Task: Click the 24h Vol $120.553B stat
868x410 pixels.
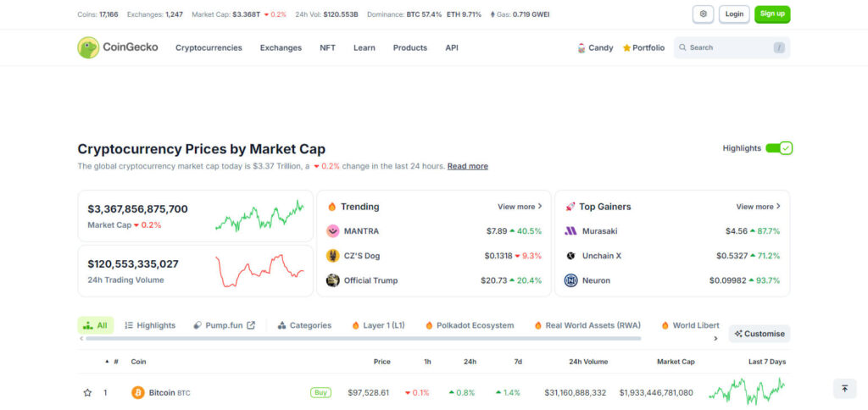Action: (x=327, y=14)
